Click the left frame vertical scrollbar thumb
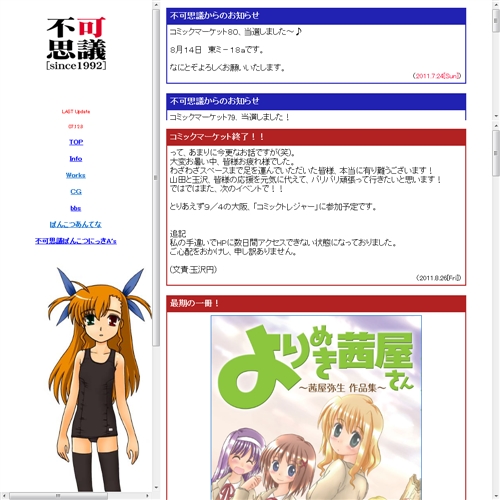 [x=156, y=178]
